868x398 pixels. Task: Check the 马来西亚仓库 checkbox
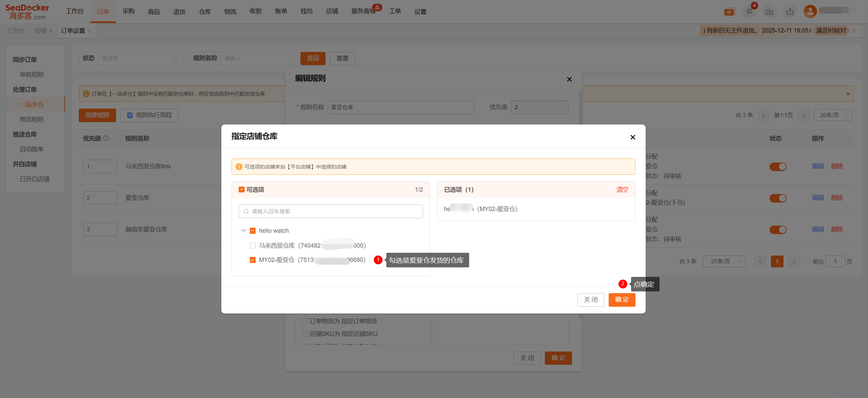253,245
